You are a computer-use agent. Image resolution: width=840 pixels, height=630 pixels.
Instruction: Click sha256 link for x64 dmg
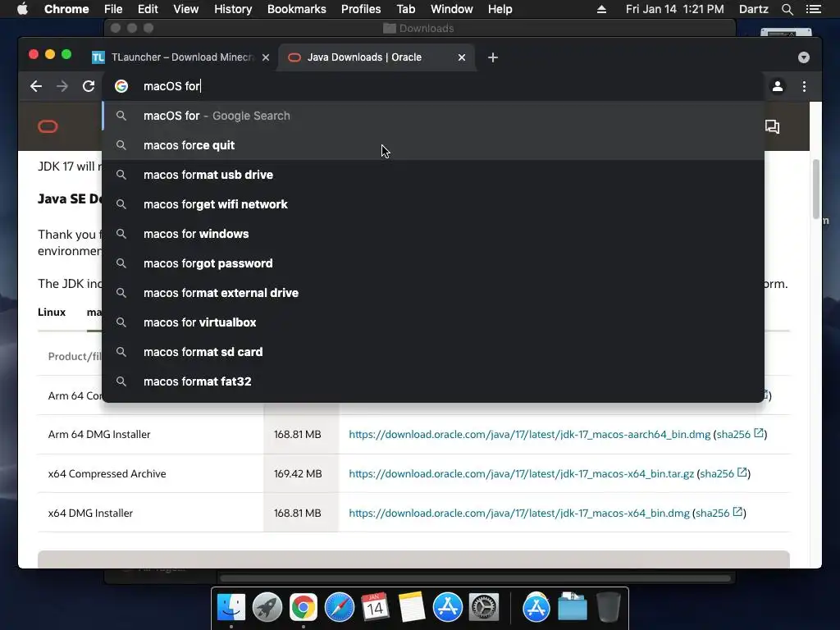[713, 514]
